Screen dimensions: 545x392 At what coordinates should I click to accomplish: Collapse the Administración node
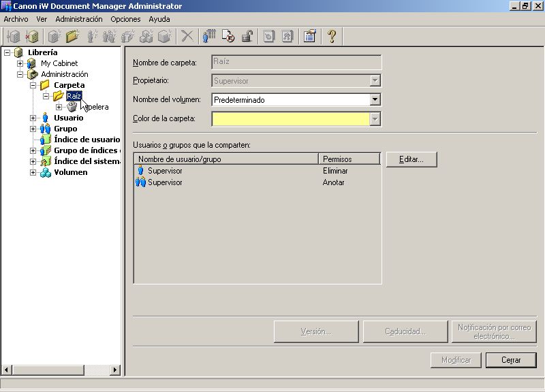tap(20, 74)
